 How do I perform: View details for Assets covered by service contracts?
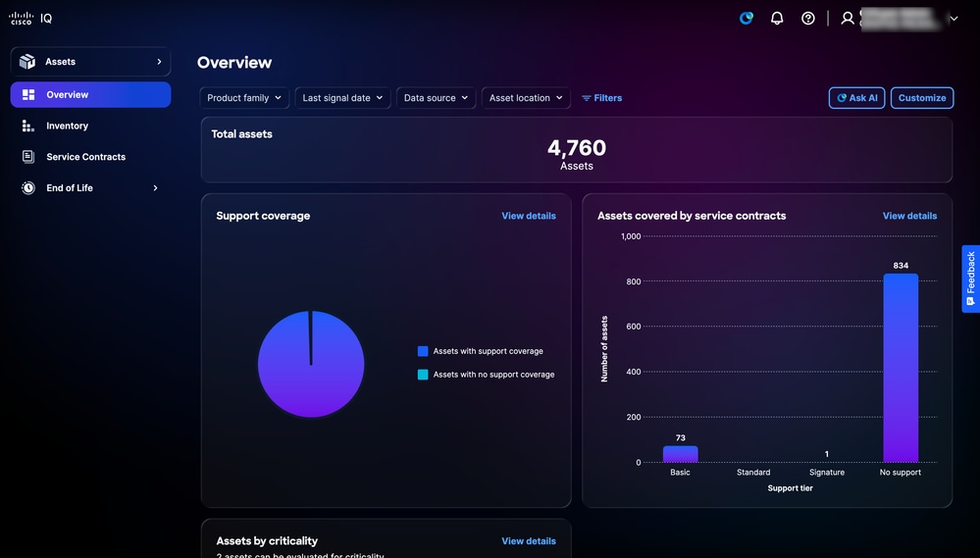pyautogui.click(x=909, y=216)
